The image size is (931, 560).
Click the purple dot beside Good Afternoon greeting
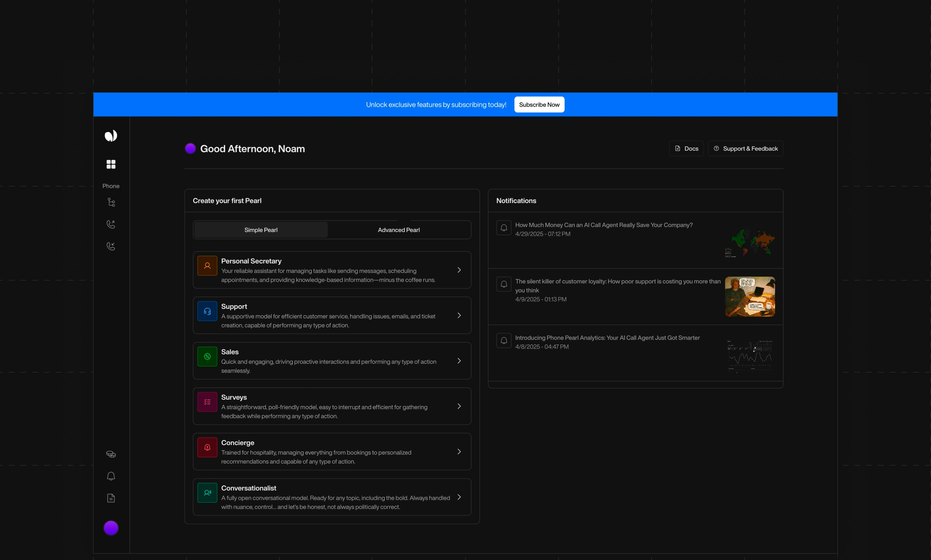(x=190, y=148)
